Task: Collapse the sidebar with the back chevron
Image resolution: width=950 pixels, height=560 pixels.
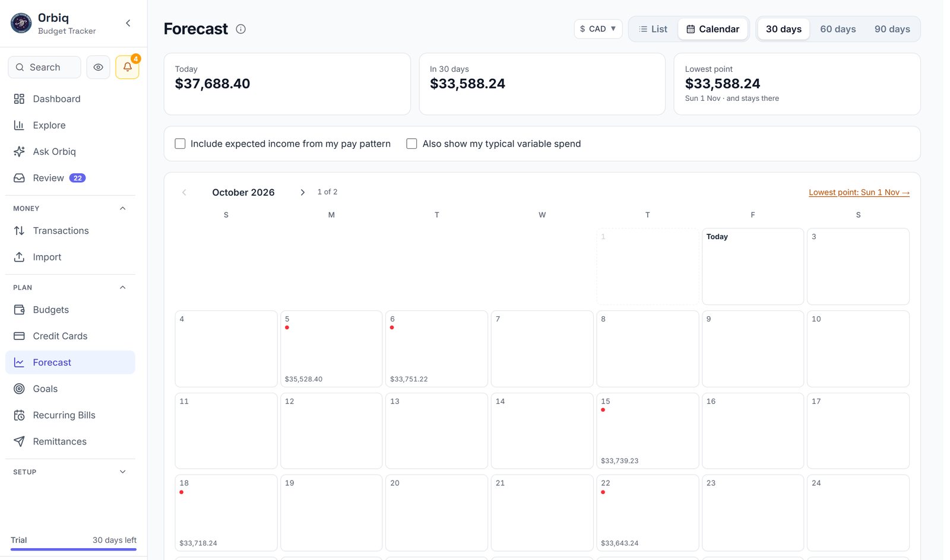Action: coord(128,23)
